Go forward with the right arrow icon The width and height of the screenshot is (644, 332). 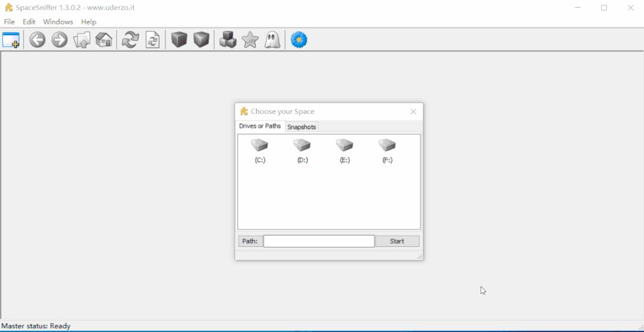pos(60,40)
